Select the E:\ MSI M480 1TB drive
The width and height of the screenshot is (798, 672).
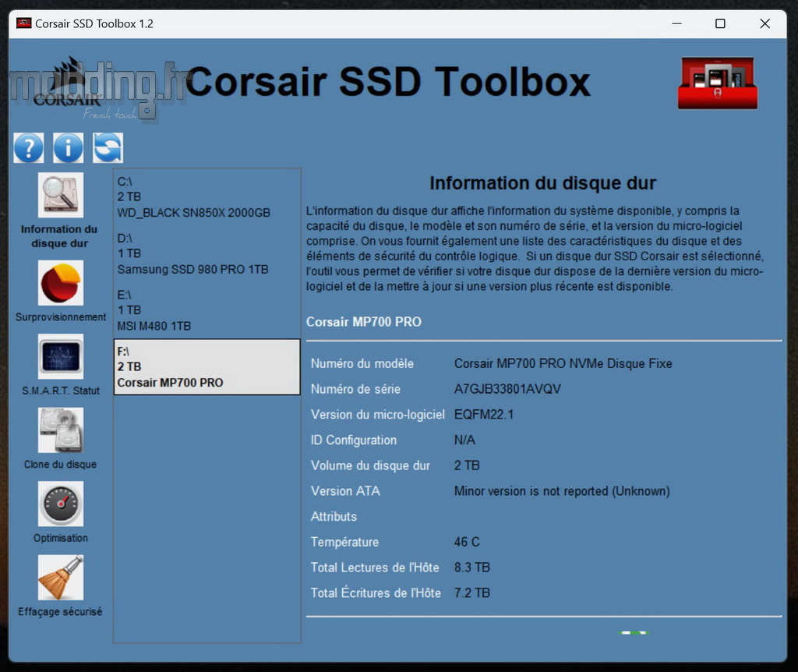point(207,310)
